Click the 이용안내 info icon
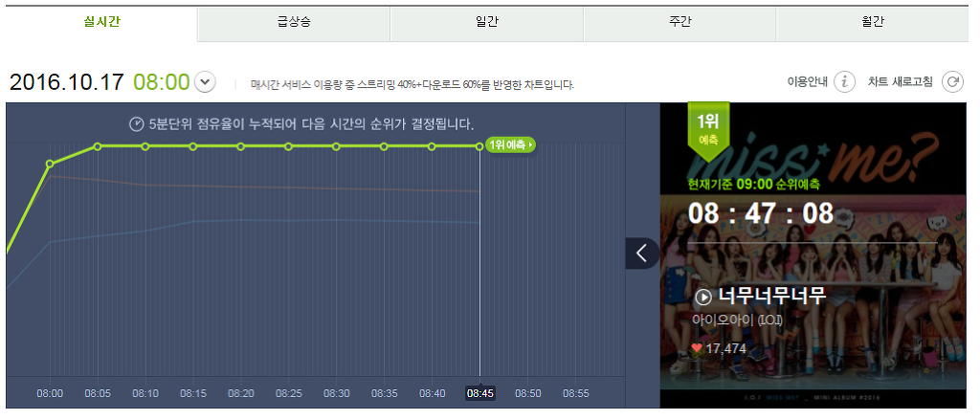This screenshot has height=420, width=980. tap(843, 82)
